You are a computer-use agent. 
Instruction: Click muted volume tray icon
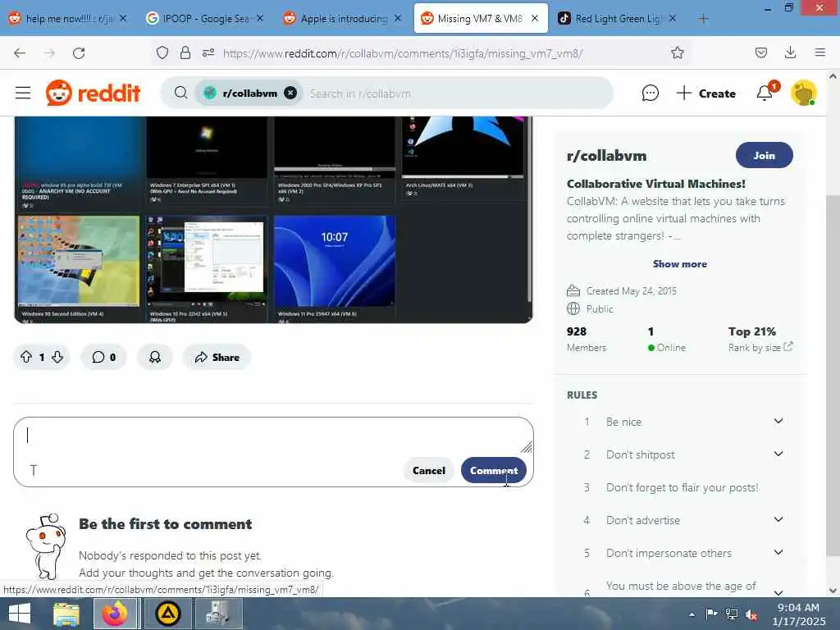[x=751, y=614]
